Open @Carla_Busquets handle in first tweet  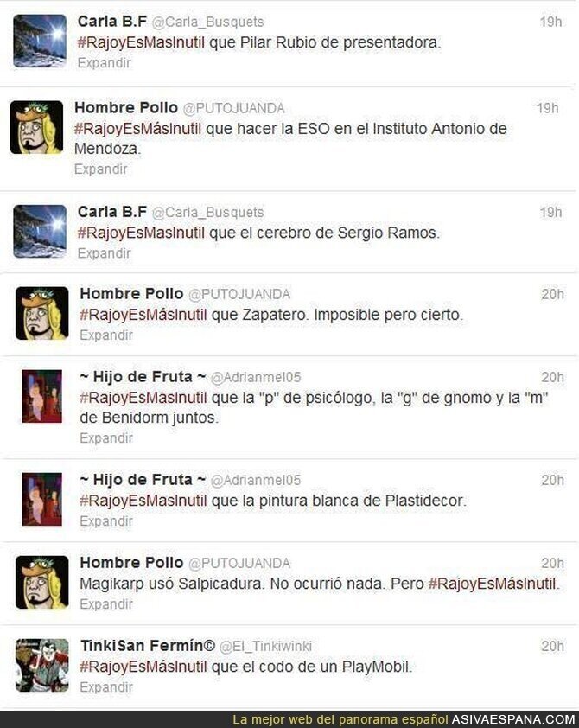coord(208,22)
